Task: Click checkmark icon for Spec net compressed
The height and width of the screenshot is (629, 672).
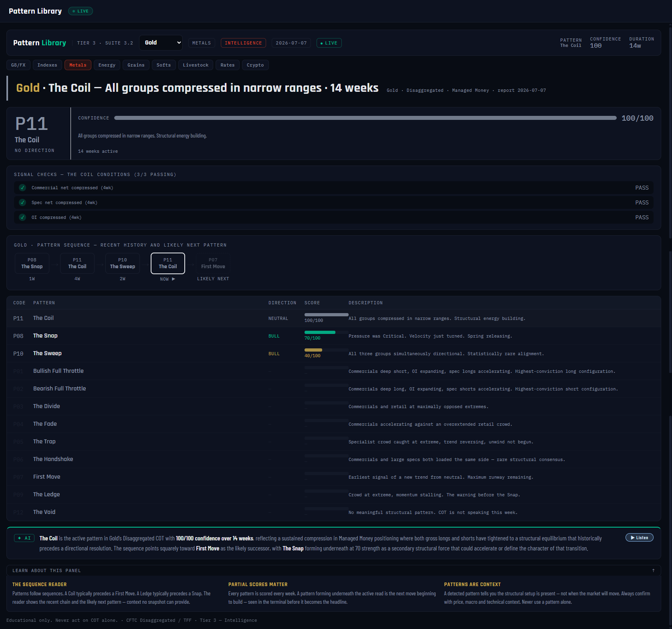Action: tap(22, 202)
